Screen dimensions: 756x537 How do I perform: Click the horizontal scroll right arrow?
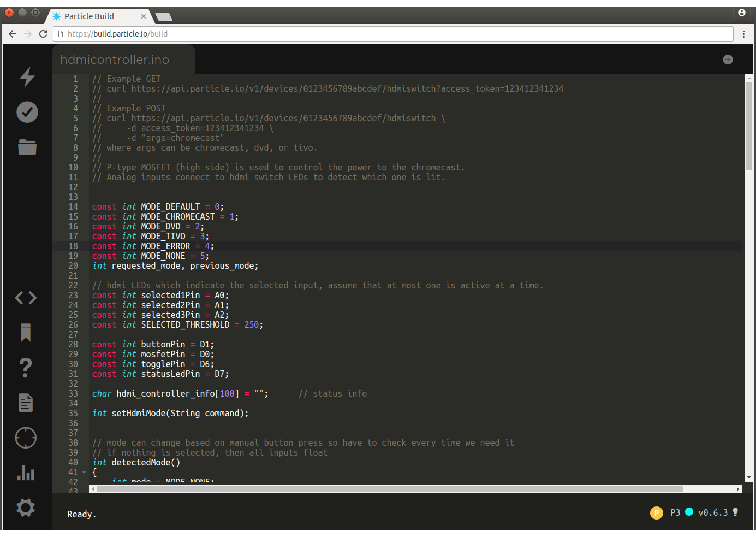click(x=738, y=489)
